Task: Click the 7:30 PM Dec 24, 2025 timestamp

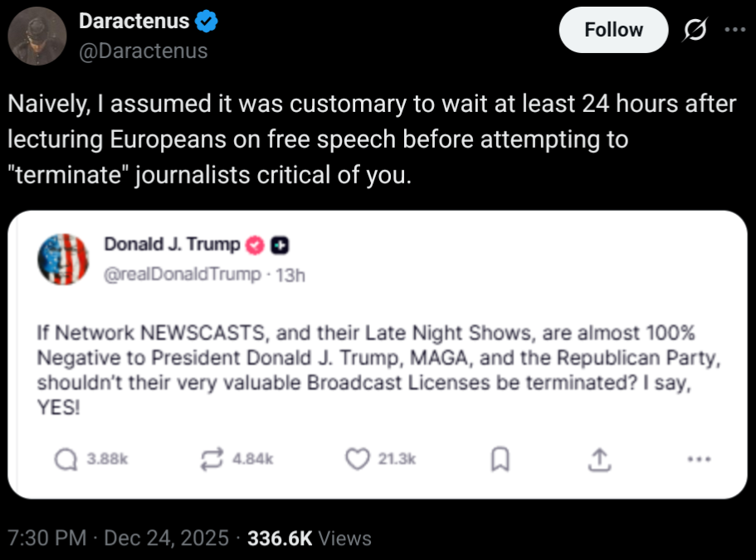Action: [x=117, y=538]
